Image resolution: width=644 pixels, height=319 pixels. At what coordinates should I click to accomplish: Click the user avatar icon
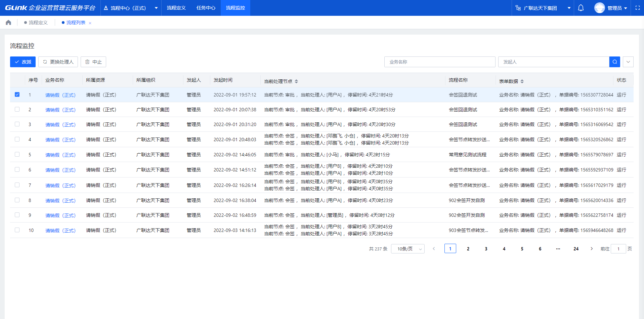(600, 8)
